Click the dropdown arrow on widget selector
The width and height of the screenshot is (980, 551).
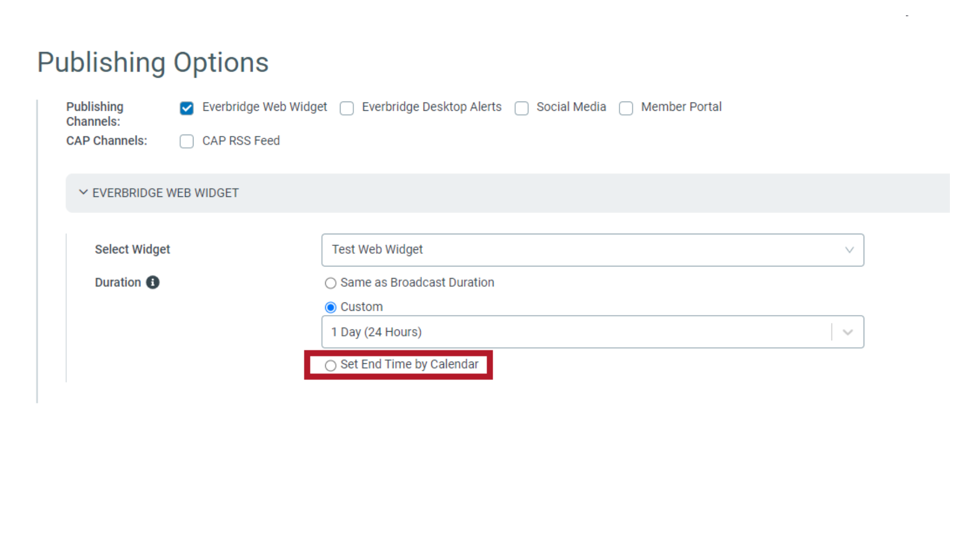(x=849, y=249)
